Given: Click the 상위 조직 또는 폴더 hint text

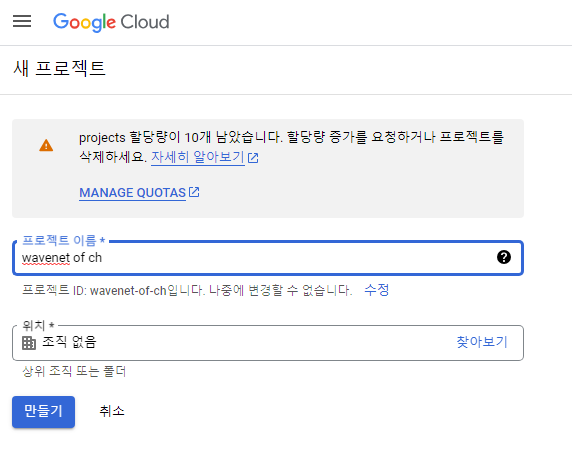Looking at the screenshot, I should coord(74,372).
